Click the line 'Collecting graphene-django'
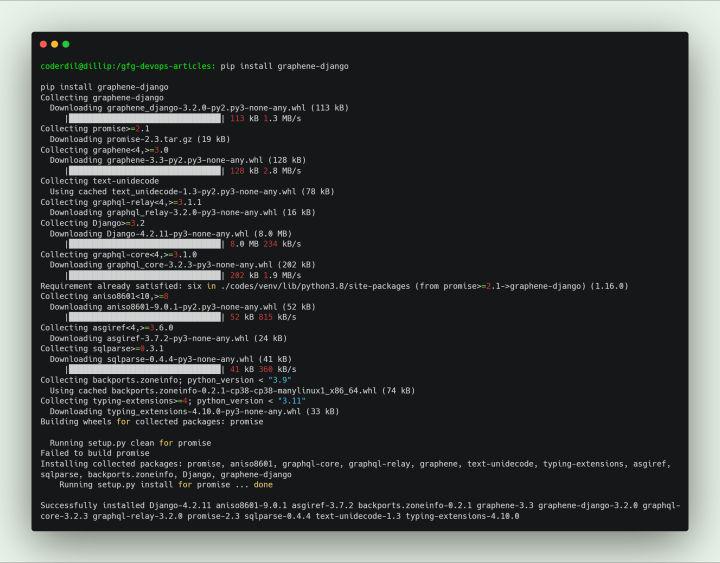 click(102, 97)
